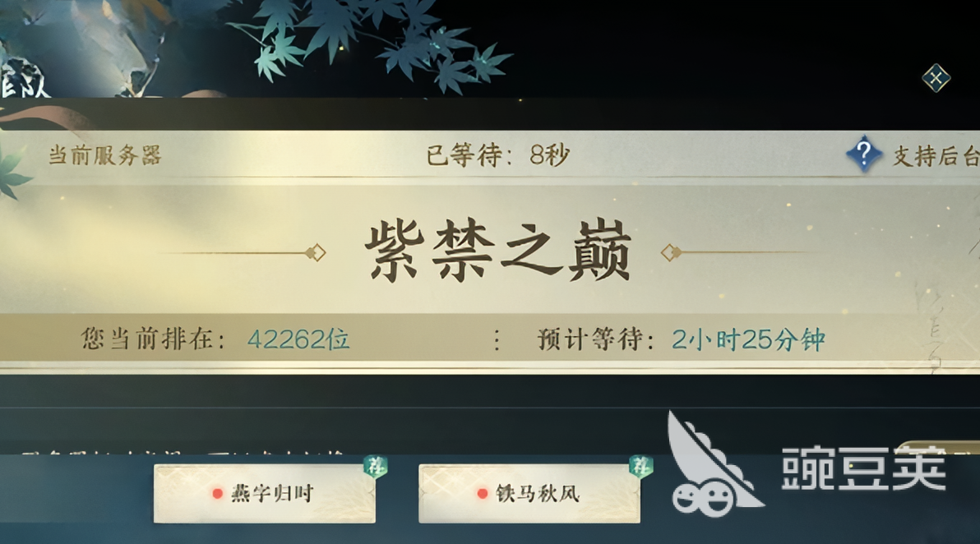Screen dimensions: 980x544
Task: Select the 铁马秋风 server button
Action: 529,493
